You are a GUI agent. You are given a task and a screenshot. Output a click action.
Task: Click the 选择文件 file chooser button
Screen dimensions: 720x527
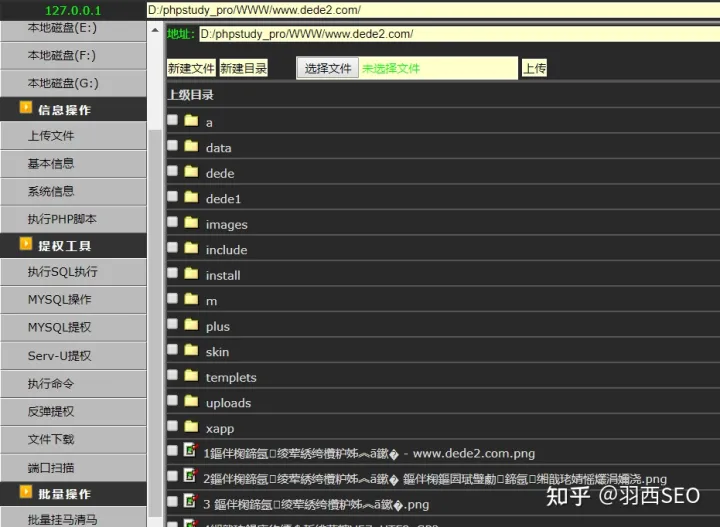click(328, 68)
